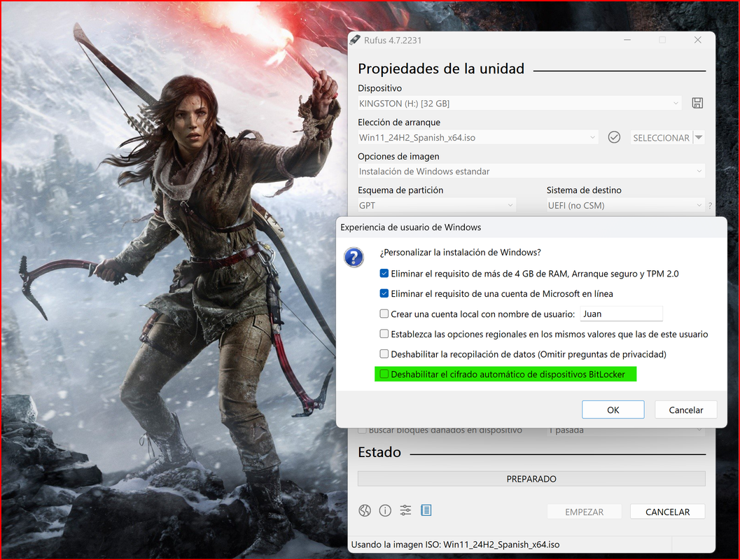Toggle check device for bad blocks checkbox
The image size is (740, 560).
click(x=362, y=430)
